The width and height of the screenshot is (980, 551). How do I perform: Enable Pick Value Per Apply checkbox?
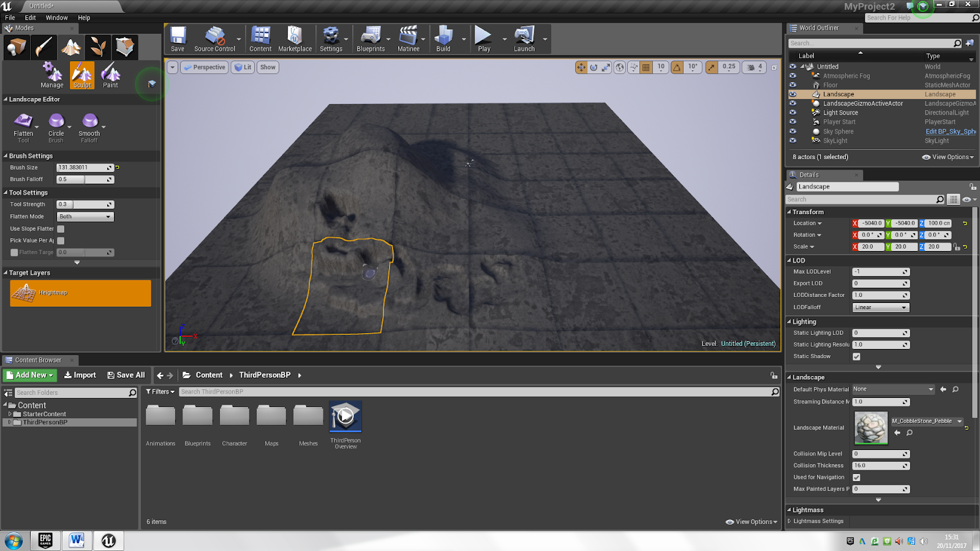pyautogui.click(x=61, y=241)
